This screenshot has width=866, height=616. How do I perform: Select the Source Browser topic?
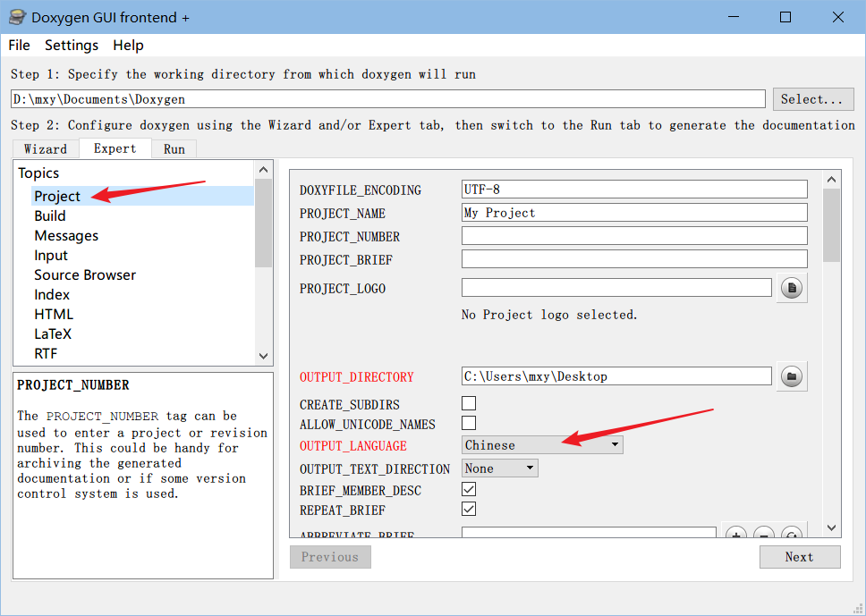pos(85,274)
